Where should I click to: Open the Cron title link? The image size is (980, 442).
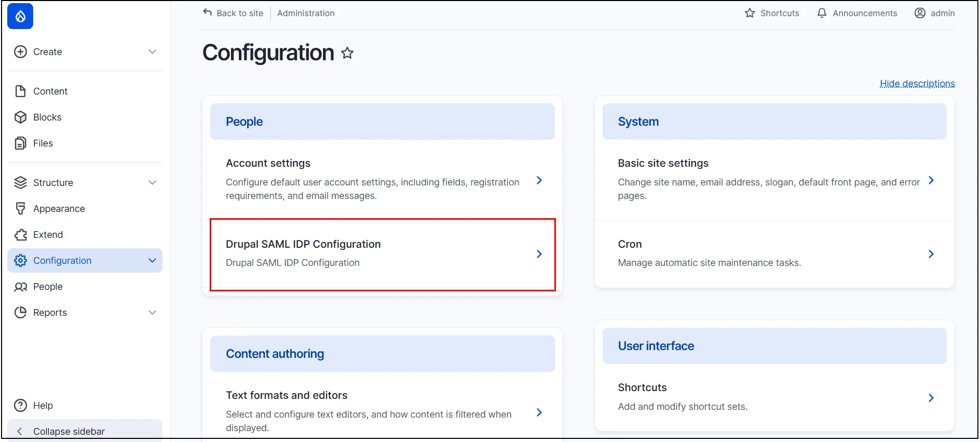pos(630,244)
